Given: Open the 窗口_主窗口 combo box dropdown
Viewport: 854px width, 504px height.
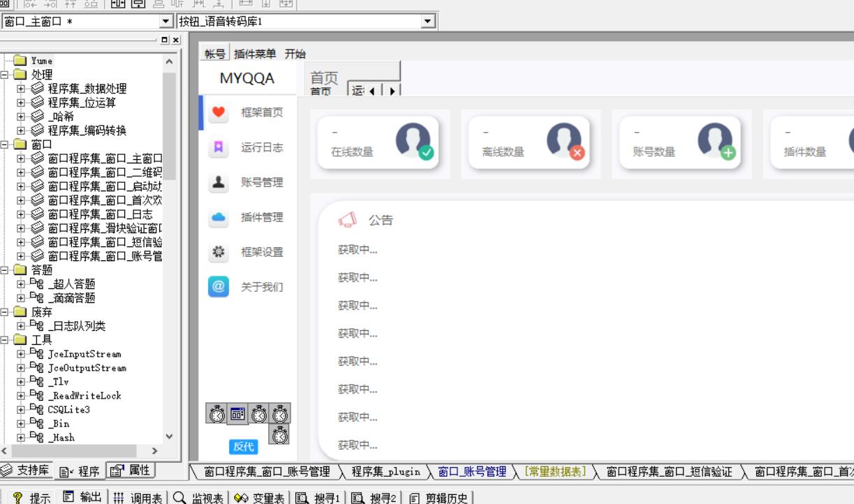Looking at the screenshot, I should (166, 22).
